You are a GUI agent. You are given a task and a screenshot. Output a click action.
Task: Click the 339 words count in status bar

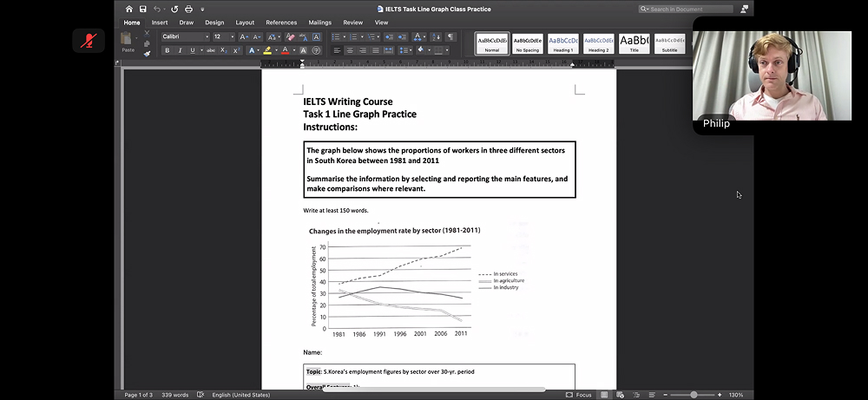point(174,395)
